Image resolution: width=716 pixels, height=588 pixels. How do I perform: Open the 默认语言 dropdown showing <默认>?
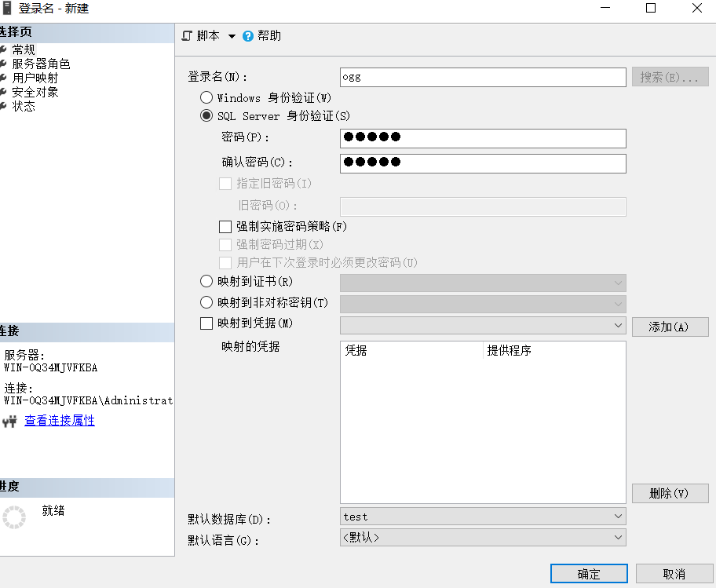coord(483,537)
